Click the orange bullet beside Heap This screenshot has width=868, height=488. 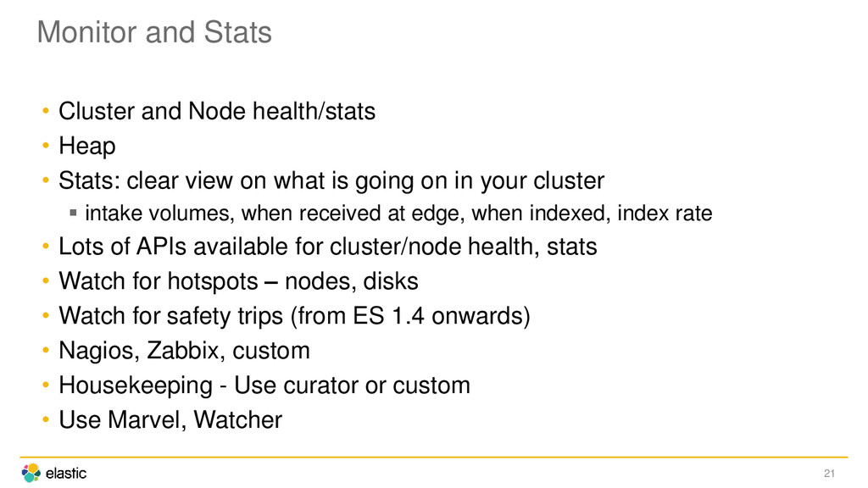tap(46, 146)
